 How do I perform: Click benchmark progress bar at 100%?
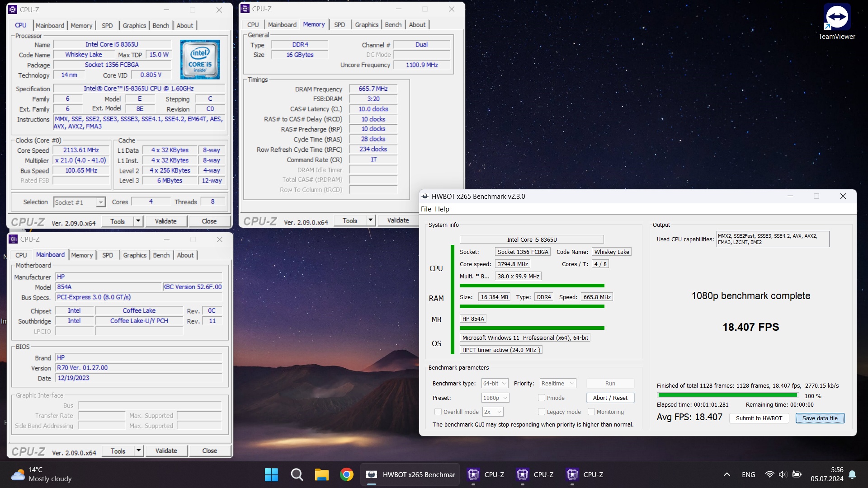(727, 395)
